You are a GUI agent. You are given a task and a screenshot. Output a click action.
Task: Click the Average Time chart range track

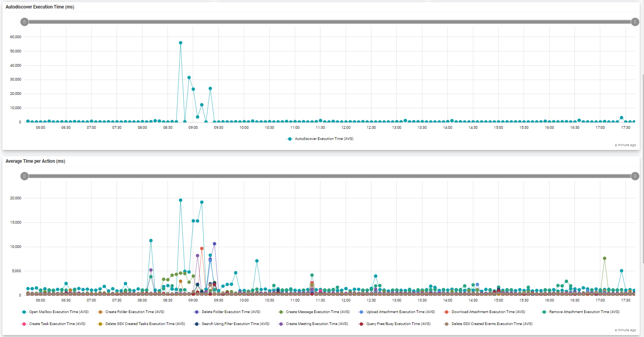(330, 176)
